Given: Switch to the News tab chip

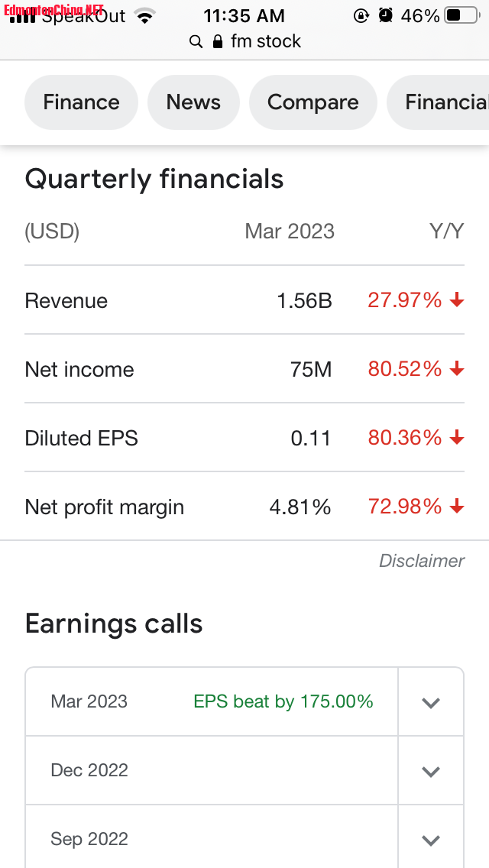Looking at the screenshot, I should pos(193,102).
